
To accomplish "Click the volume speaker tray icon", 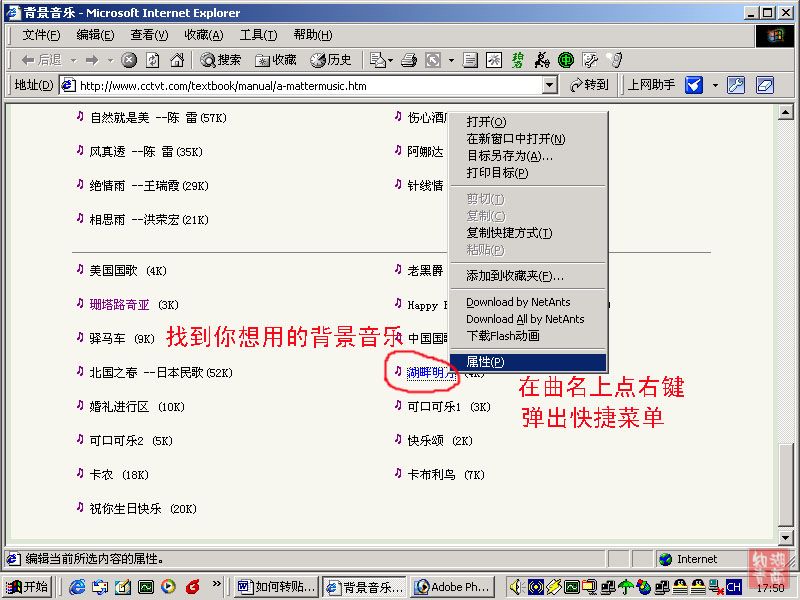I will tap(518, 587).
